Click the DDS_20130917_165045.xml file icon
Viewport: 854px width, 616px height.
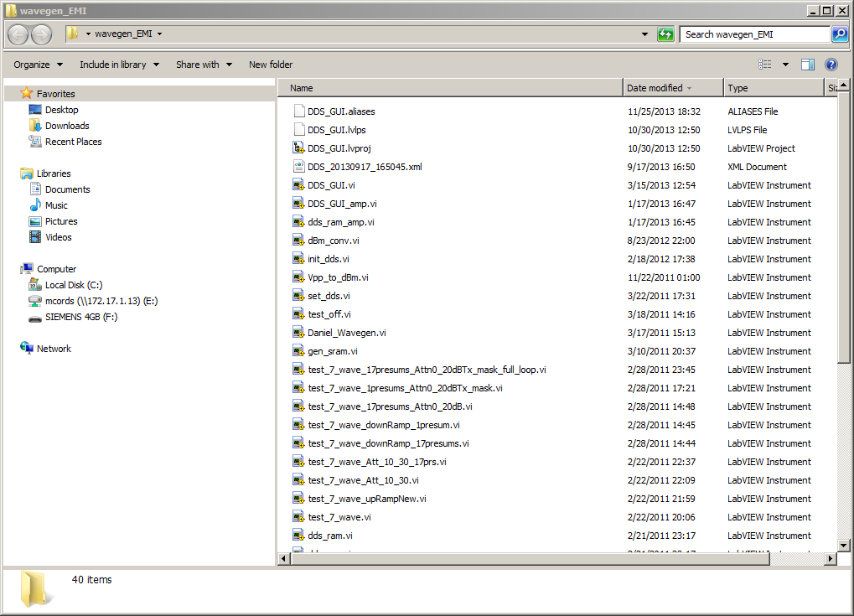pos(299,167)
